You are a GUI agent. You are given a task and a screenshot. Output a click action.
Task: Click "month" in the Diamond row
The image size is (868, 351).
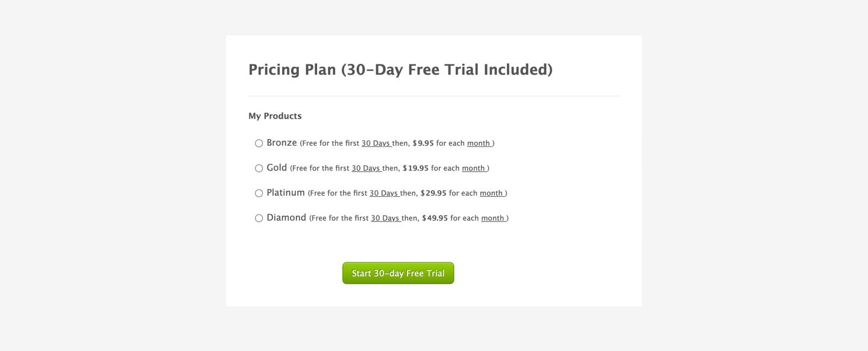492,219
